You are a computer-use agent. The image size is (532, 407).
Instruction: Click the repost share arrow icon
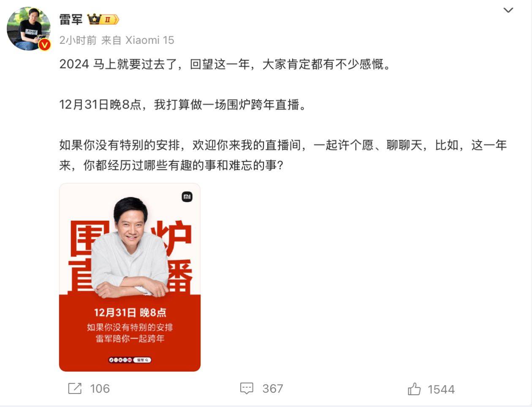75,388
